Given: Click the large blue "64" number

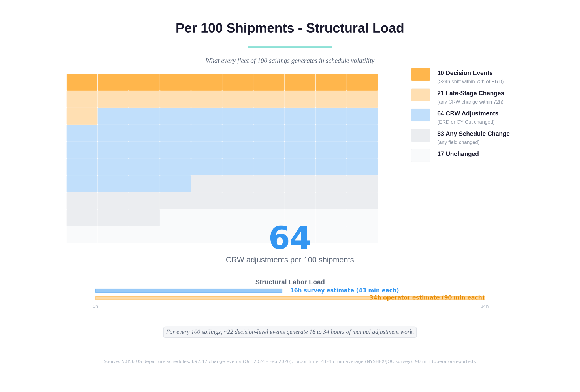Looking at the screenshot, I should 290,238.
